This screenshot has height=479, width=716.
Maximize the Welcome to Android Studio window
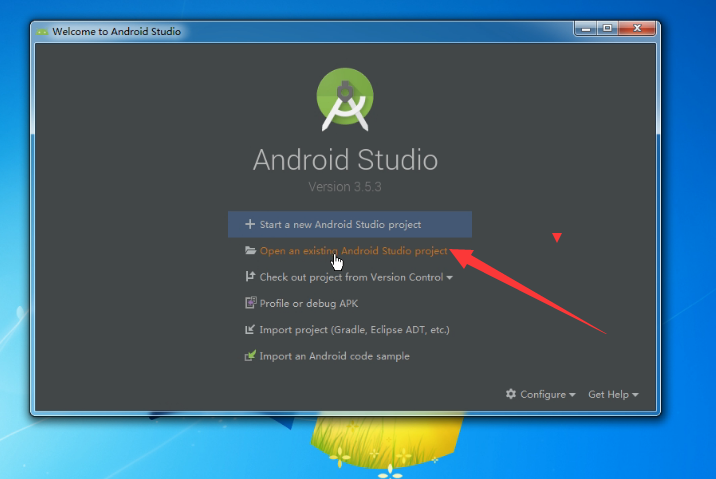(x=607, y=29)
